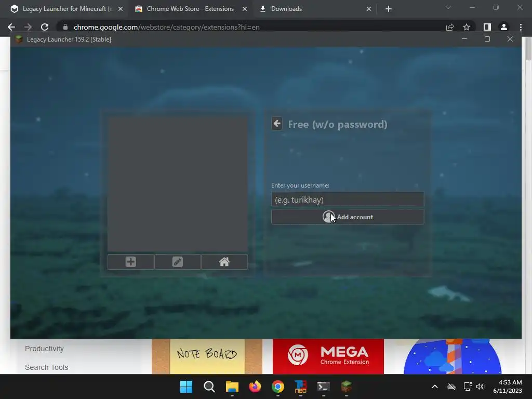This screenshot has height=399, width=532.
Task: Click the plus add-account icon below list
Action: click(130, 262)
